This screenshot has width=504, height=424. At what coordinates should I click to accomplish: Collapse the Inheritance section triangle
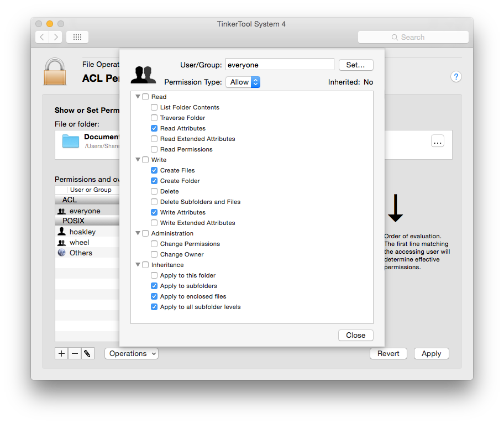point(138,265)
